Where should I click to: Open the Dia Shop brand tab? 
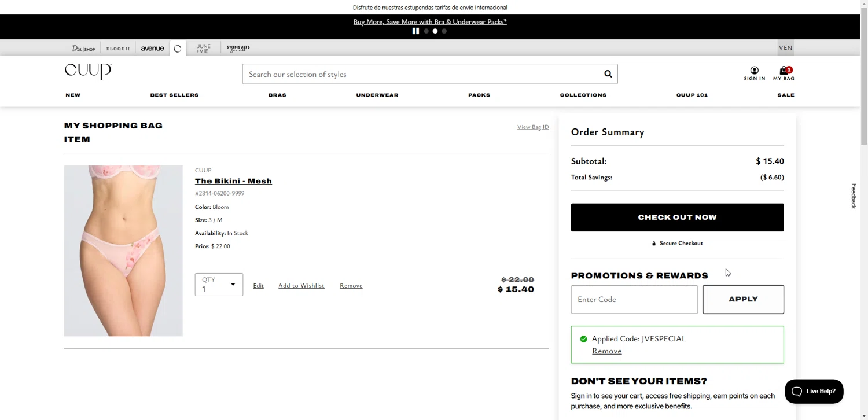click(x=83, y=49)
